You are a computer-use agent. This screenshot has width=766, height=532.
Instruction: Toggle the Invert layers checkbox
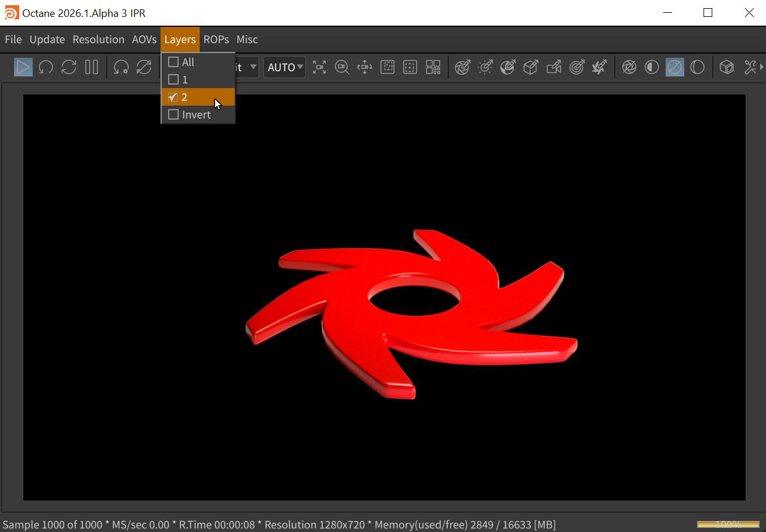pyautogui.click(x=173, y=114)
